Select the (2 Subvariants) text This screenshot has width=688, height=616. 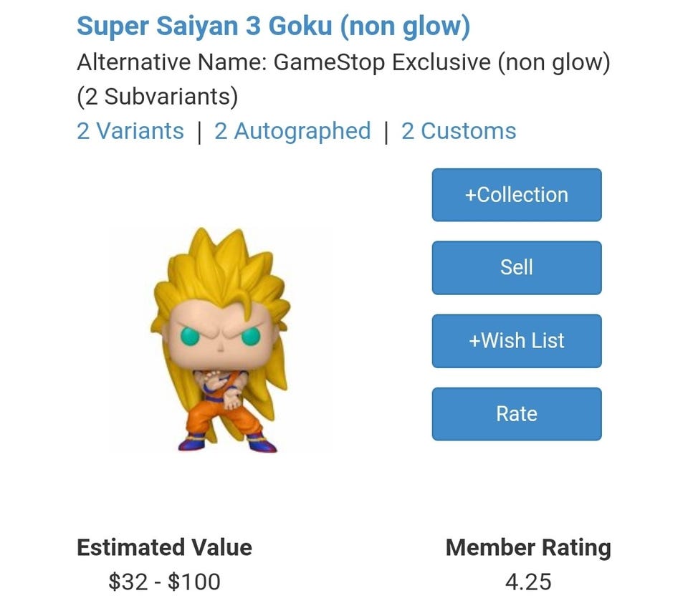point(157,96)
